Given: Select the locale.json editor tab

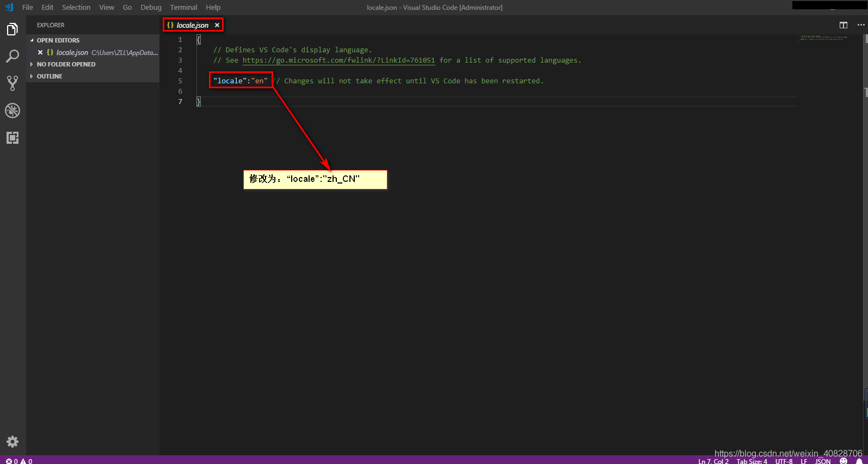Looking at the screenshot, I should (x=193, y=25).
